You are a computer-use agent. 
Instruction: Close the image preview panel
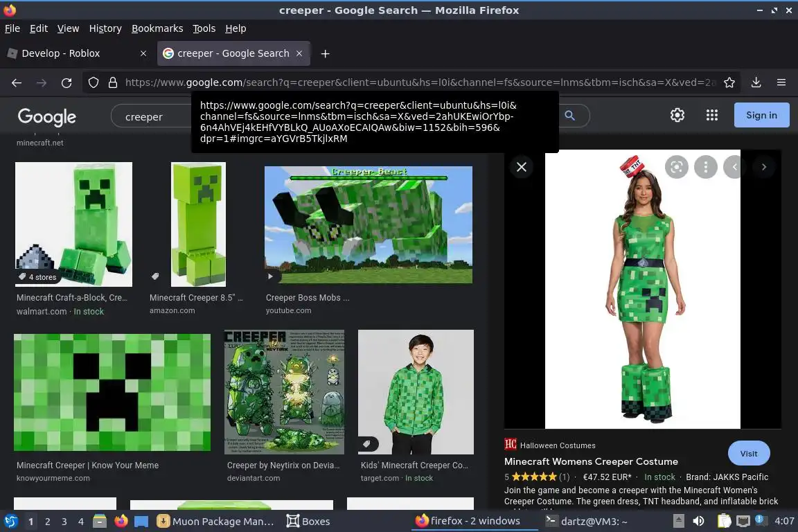coord(521,167)
